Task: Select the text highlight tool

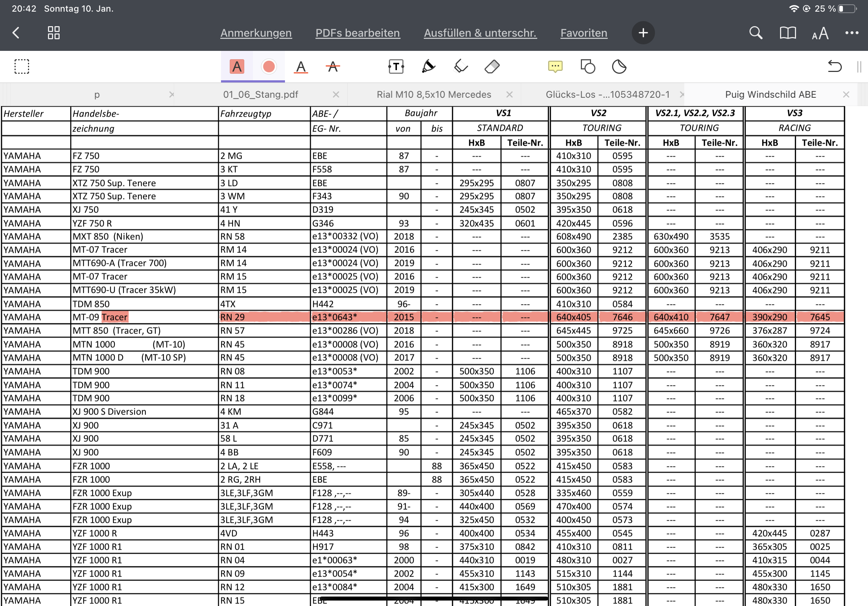Action: coord(237,67)
